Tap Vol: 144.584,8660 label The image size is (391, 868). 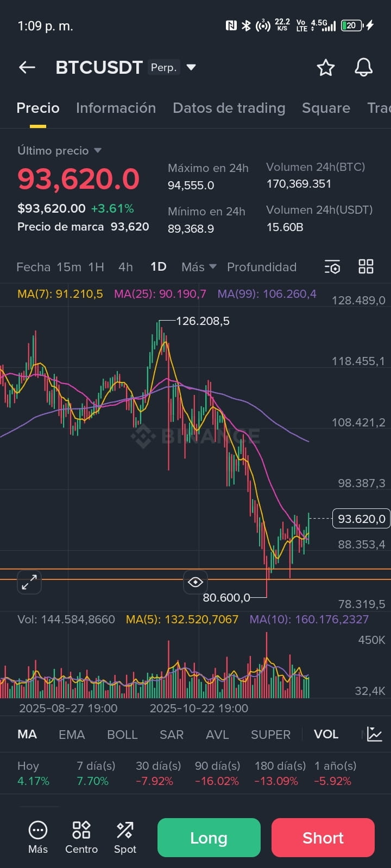coord(66,620)
